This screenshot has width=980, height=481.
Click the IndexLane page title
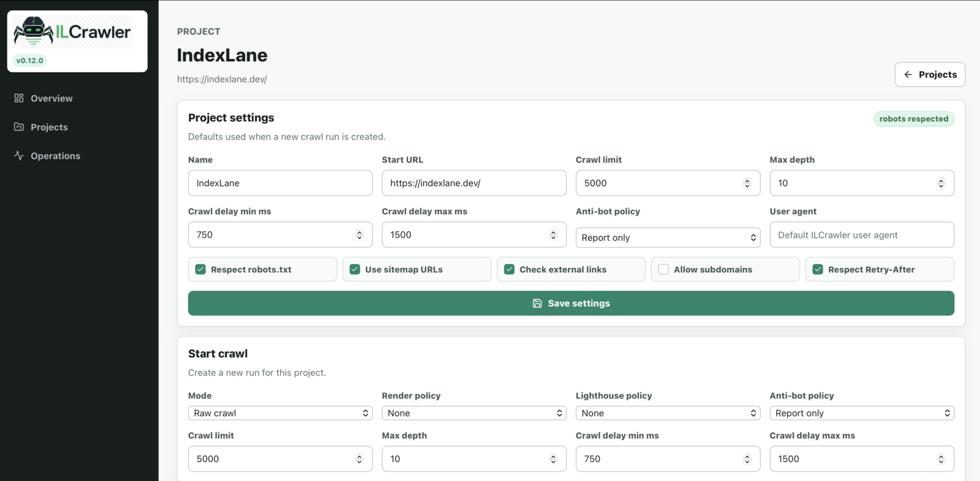(222, 55)
